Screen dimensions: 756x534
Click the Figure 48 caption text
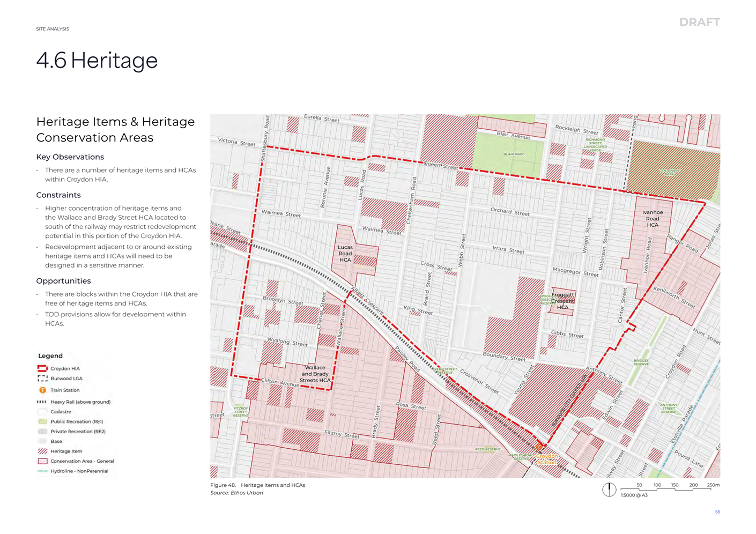click(x=257, y=485)
